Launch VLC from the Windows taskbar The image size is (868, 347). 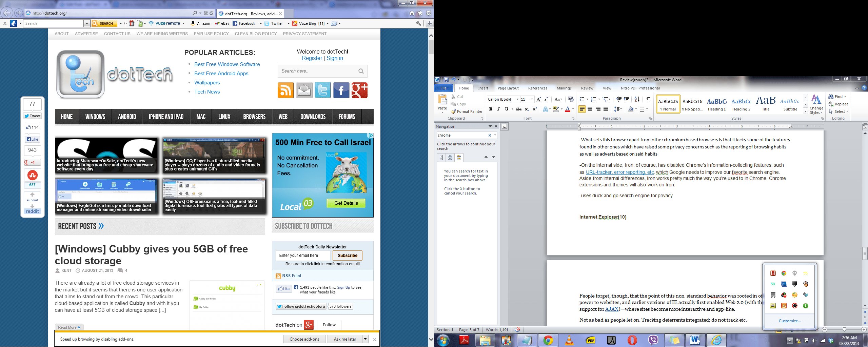(569, 340)
